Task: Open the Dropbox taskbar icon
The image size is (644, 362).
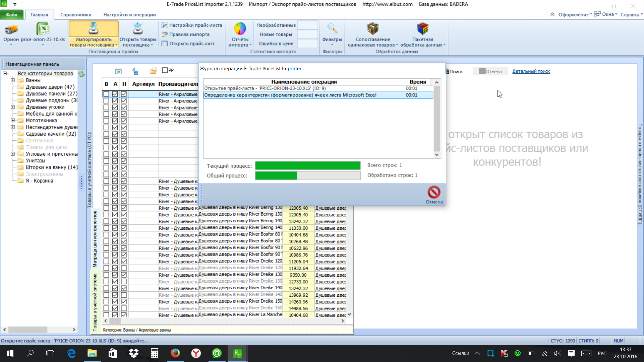Action: pyautogui.click(x=134, y=353)
